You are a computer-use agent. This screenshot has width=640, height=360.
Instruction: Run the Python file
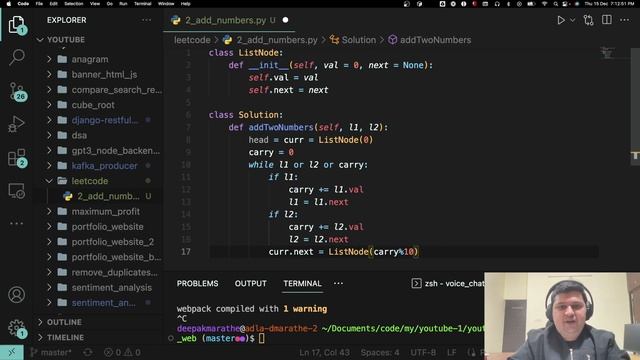click(561, 20)
